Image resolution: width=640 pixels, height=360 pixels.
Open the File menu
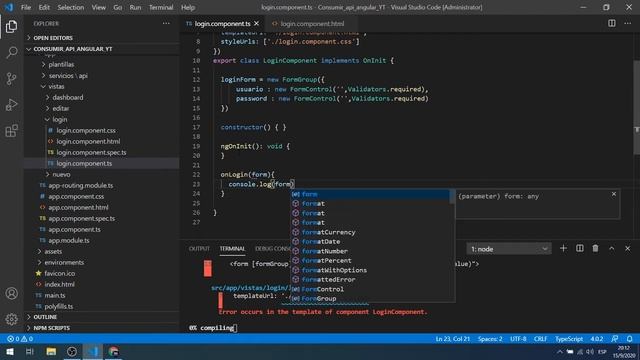(26, 7)
